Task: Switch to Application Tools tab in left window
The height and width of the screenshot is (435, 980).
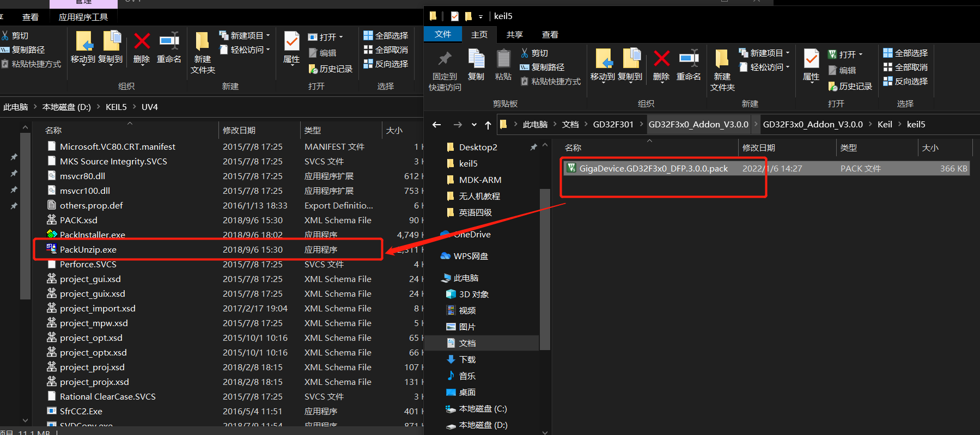Action: pyautogui.click(x=83, y=17)
